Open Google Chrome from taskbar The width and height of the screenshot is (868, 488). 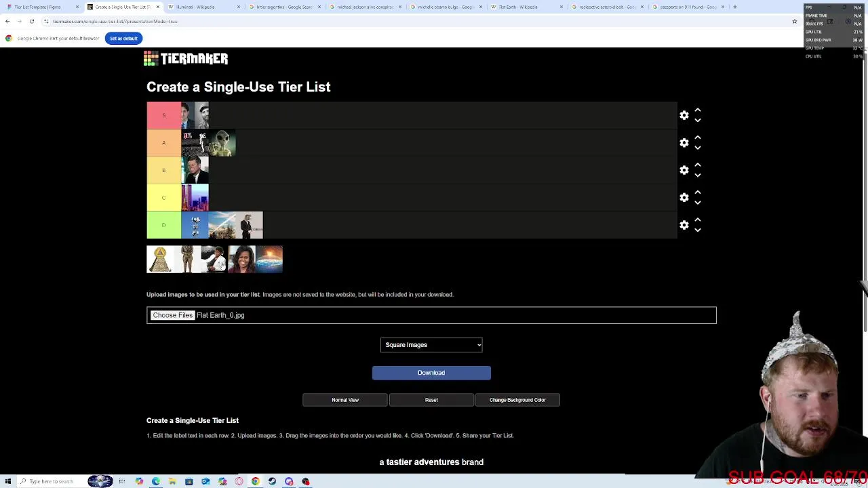(x=256, y=481)
